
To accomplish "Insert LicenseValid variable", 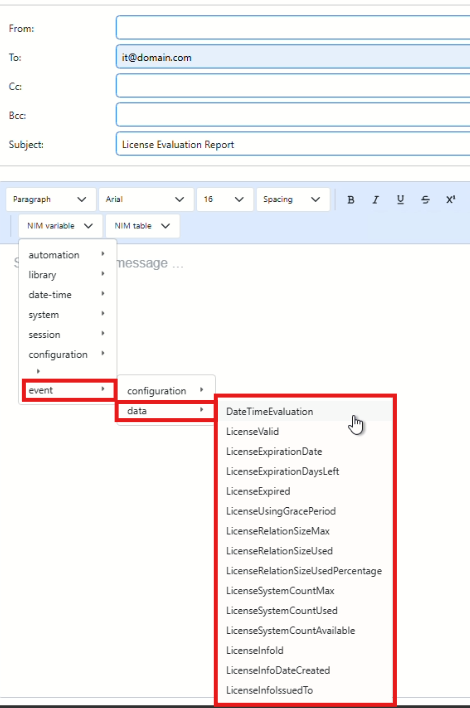I will click(x=305, y=431).
